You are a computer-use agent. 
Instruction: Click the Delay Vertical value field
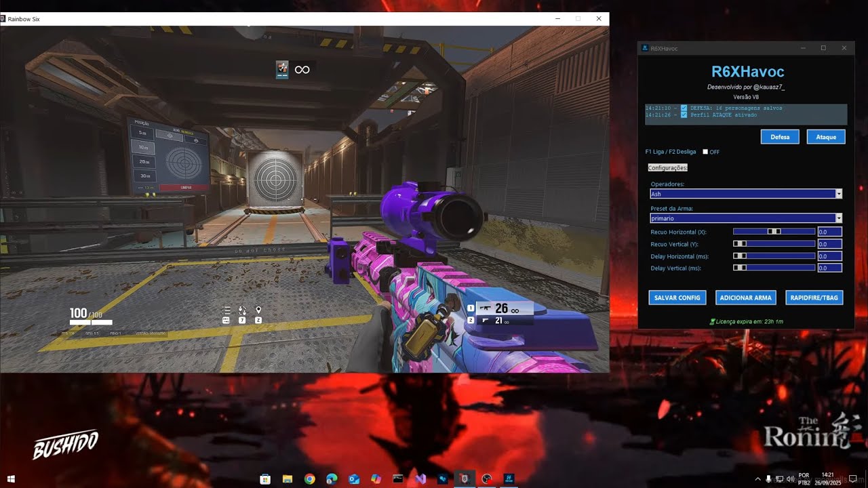(x=830, y=268)
